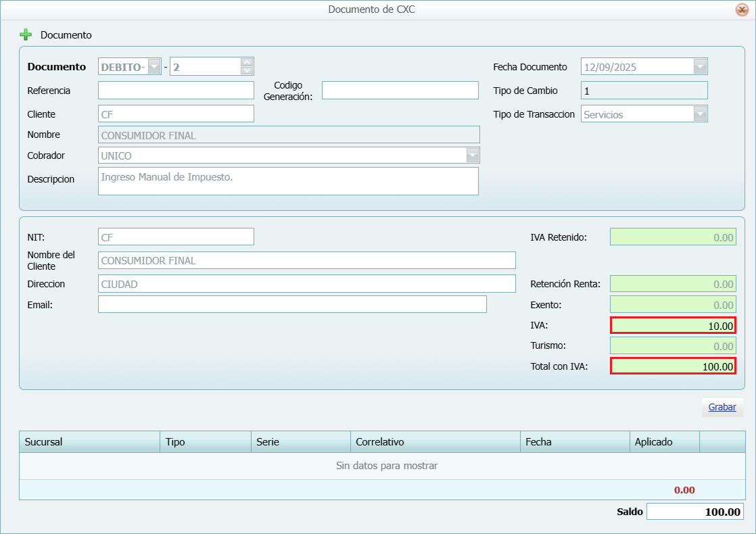Sort by Sucursal column header
This screenshot has width=756, height=534.
tap(89, 441)
